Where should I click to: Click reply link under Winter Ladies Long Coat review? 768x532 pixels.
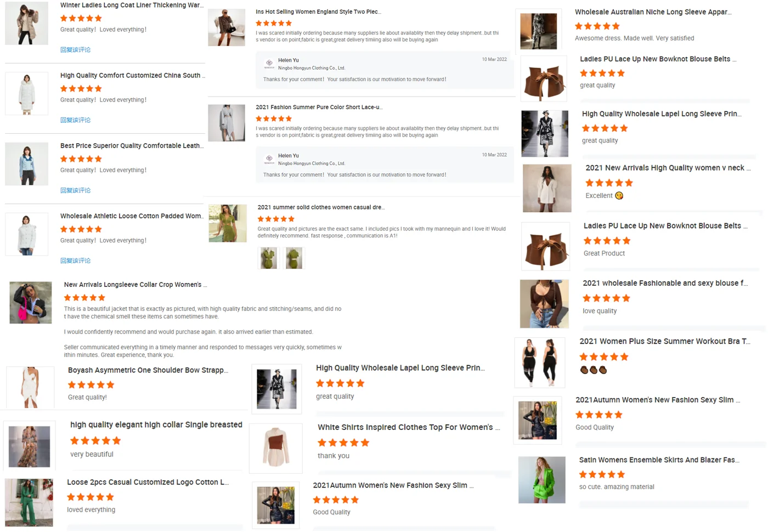[75, 50]
